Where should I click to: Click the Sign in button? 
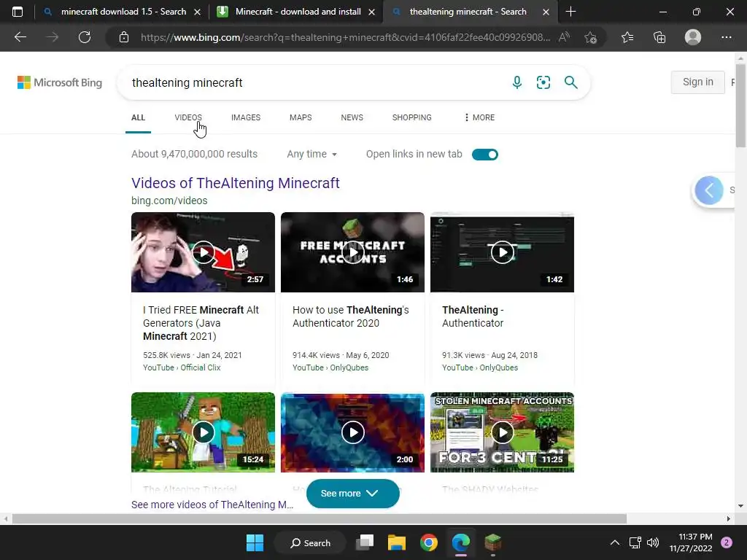pos(698,82)
